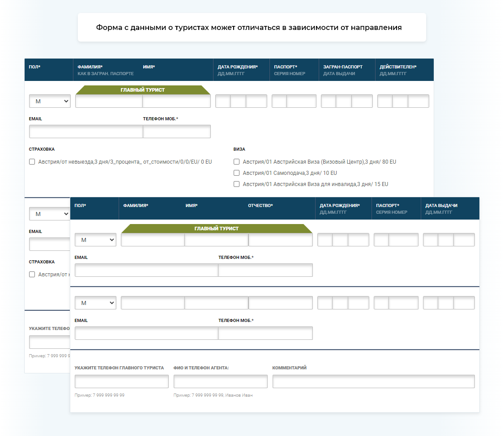Viewport: 504px width, 436px height.
Task: Check the Австрийская Виза (Визовый Центр) visa option
Action: click(237, 162)
